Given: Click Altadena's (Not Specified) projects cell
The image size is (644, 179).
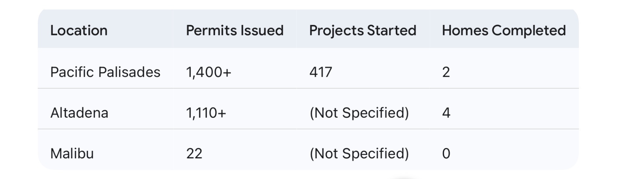Looking at the screenshot, I should click(x=359, y=113).
